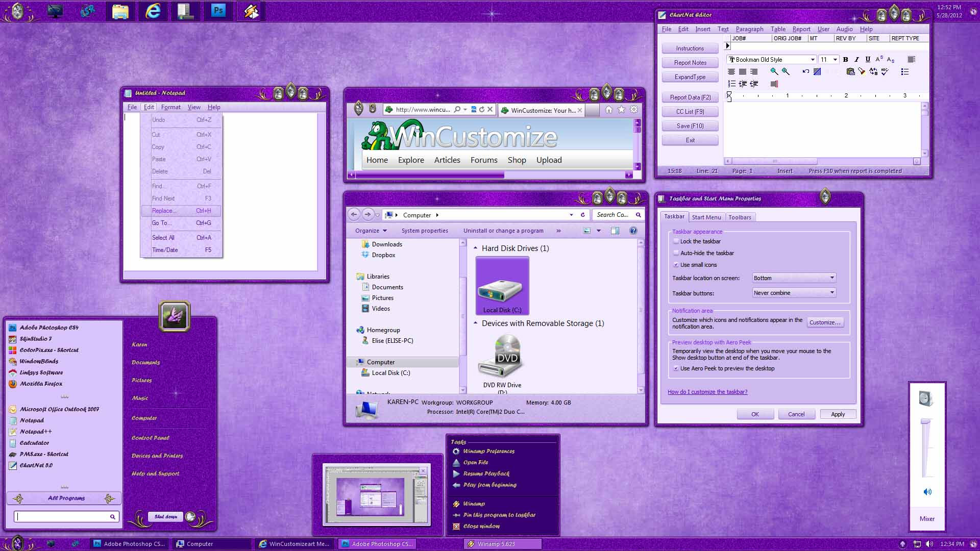Click Underline icon in ChartNet Editor
The height and width of the screenshot is (551, 980).
click(x=868, y=60)
